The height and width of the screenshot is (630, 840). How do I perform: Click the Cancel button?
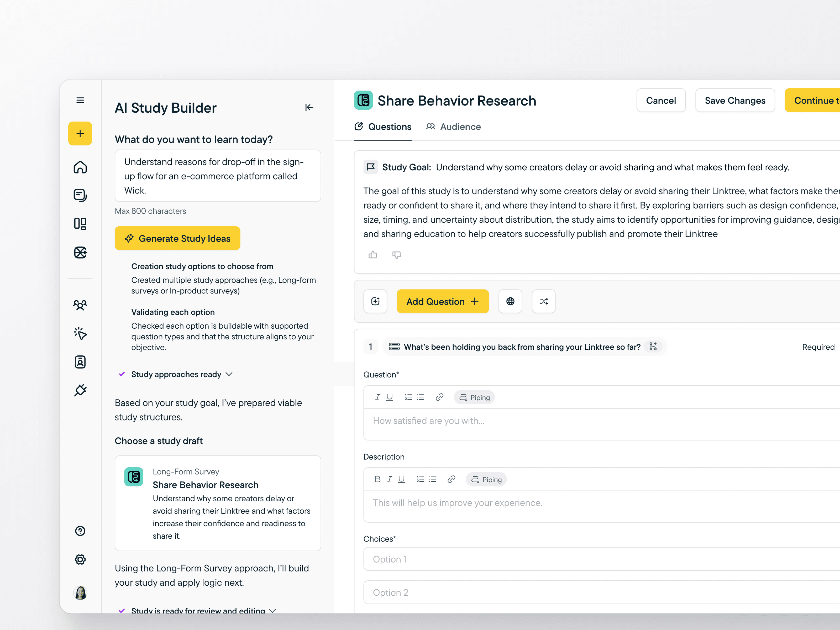point(661,100)
